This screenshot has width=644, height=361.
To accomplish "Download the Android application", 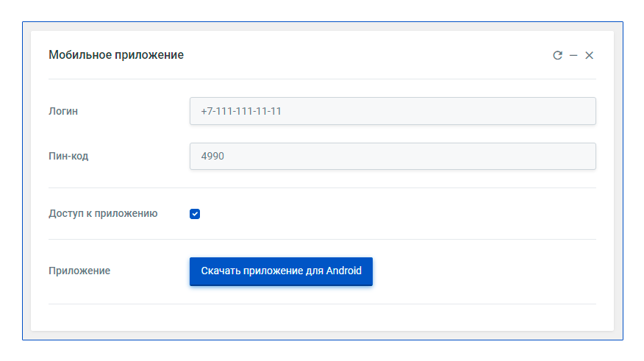I will coord(281,271).
